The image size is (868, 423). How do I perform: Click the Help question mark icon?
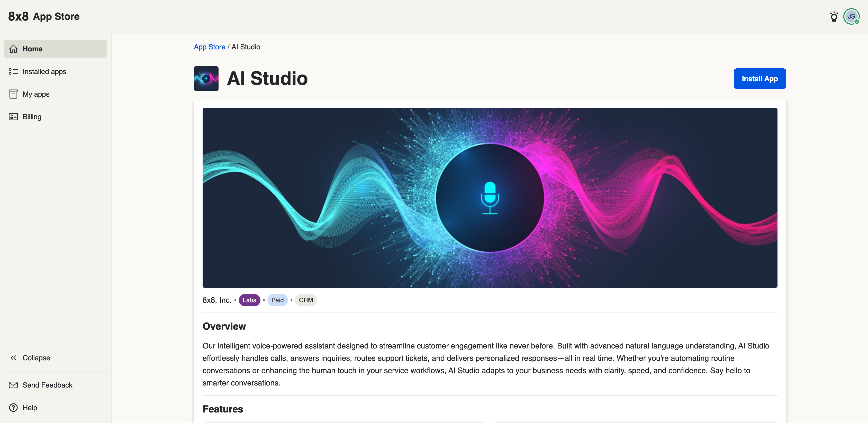tap(13, 408)
